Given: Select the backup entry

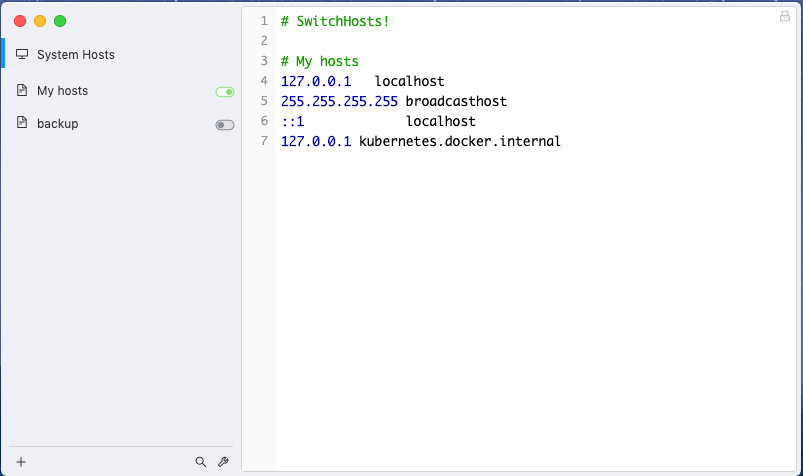Looking at the screenshot, I should [x=121, y=124].
